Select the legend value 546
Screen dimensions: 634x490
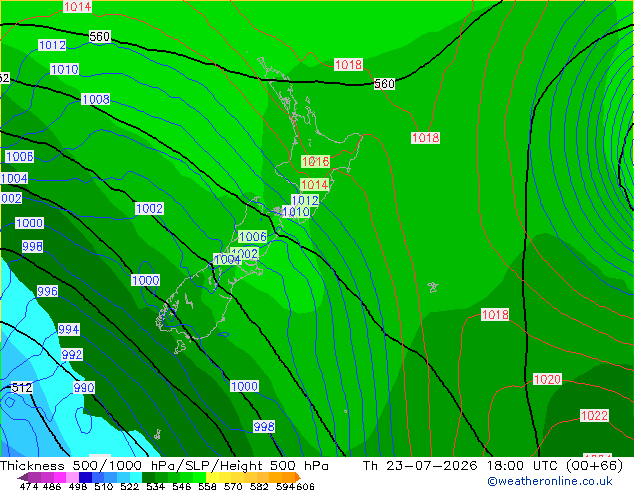tap(182, 486)
